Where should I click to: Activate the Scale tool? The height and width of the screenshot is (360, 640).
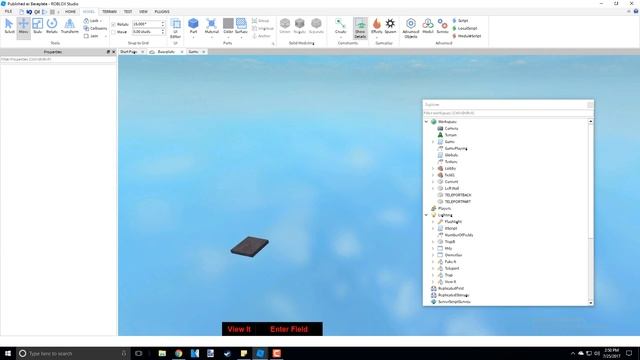38,26
